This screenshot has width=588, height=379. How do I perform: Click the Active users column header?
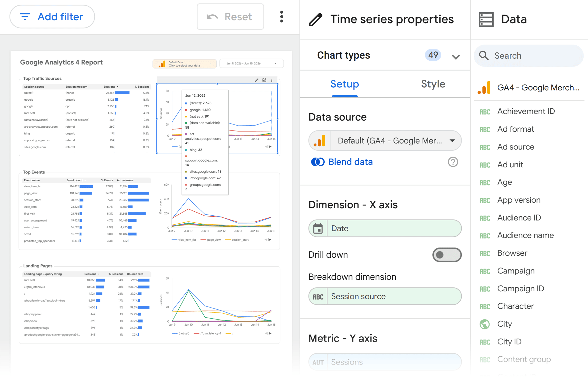[x=125, y=180]
